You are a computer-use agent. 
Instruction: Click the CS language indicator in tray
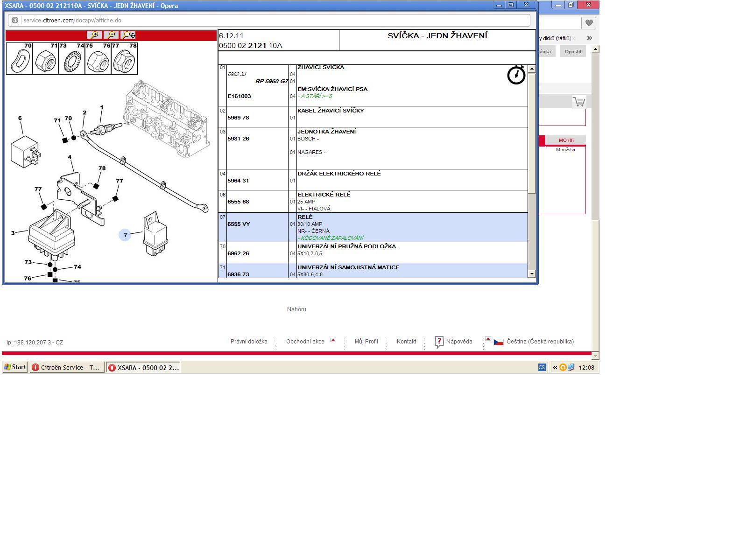click(x=542, y=367)
